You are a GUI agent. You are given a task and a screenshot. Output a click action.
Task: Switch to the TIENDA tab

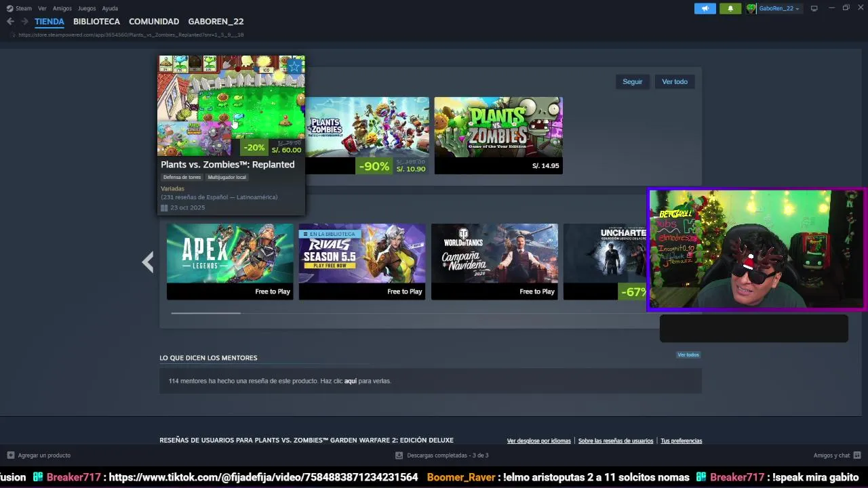[x=50, y=22]
